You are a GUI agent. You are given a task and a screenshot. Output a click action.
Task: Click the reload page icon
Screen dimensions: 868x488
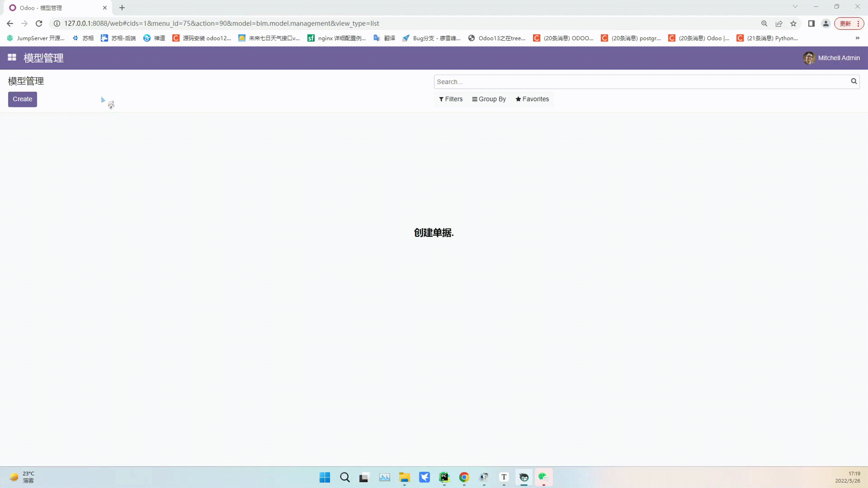pos(39,23)
